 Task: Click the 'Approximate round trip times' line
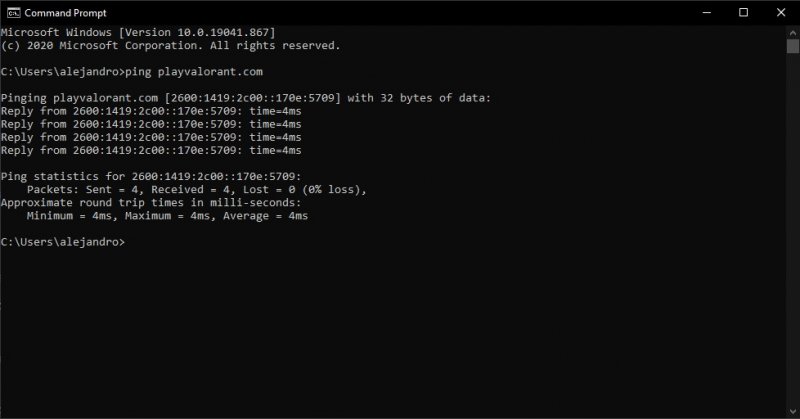pyautogui.click(x=148, y=202)
